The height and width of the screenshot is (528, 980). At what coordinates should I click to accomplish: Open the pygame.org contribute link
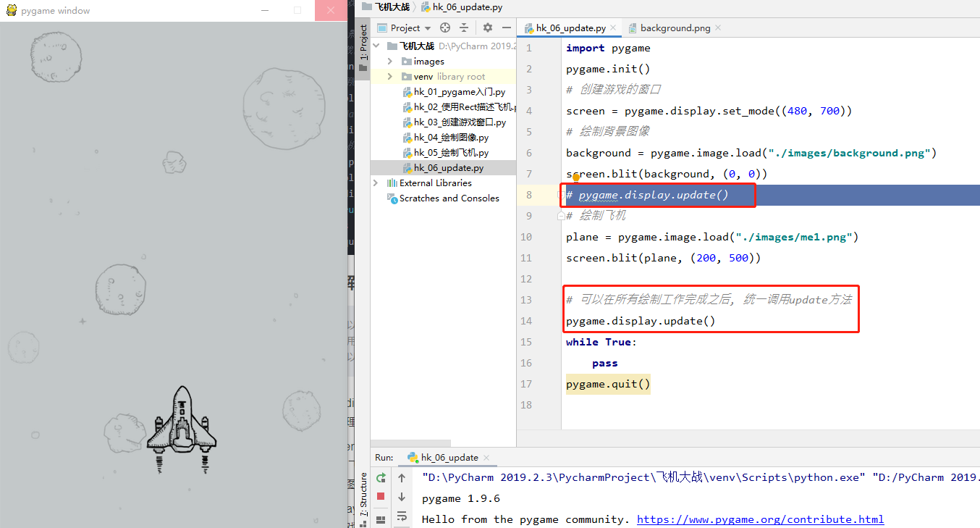(x=760, y=519)
